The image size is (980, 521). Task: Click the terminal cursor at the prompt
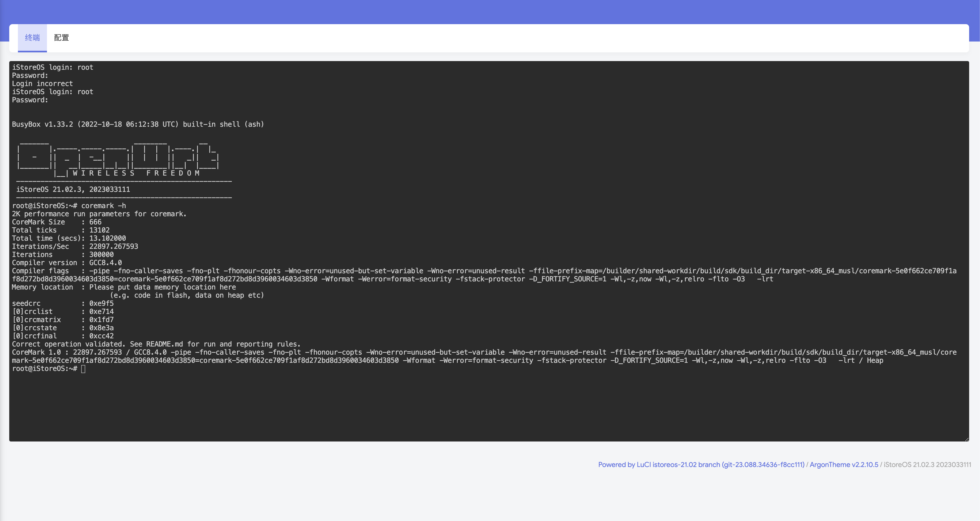[x=83, y=369]
